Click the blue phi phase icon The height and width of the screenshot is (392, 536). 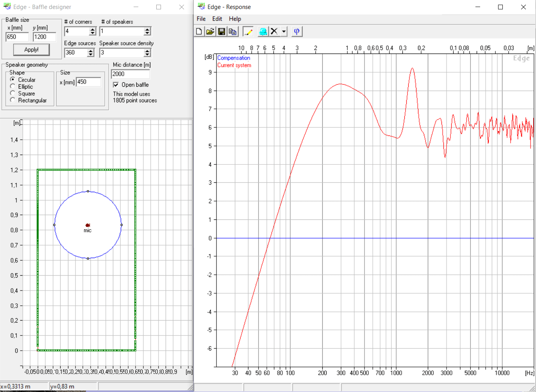[x=297, y=32]
